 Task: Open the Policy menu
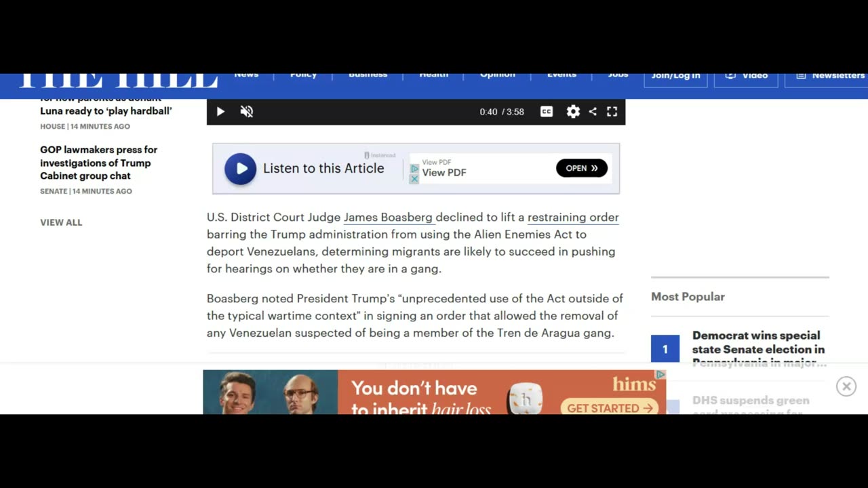pyautogui.click(x=304, y=75)
